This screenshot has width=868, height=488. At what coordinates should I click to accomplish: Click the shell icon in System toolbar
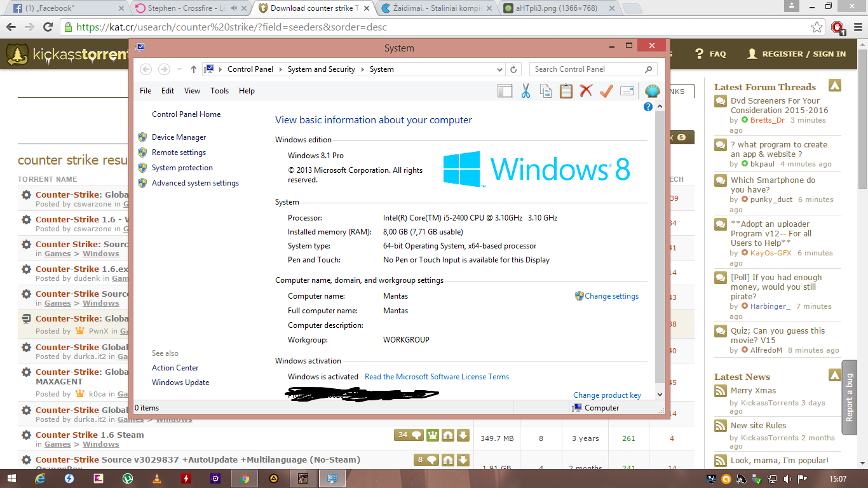653,91
